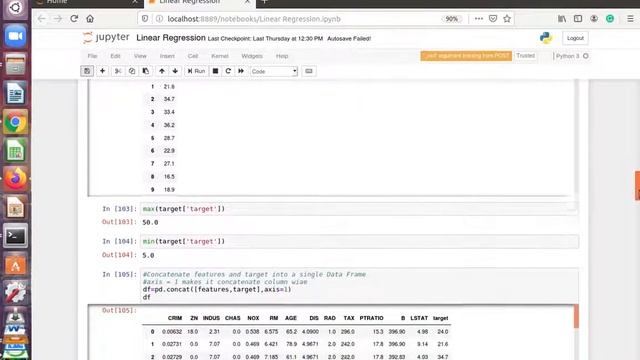Dismiss the orange notification message
This screenshot has height=360, width=640.
coord(466,56)
